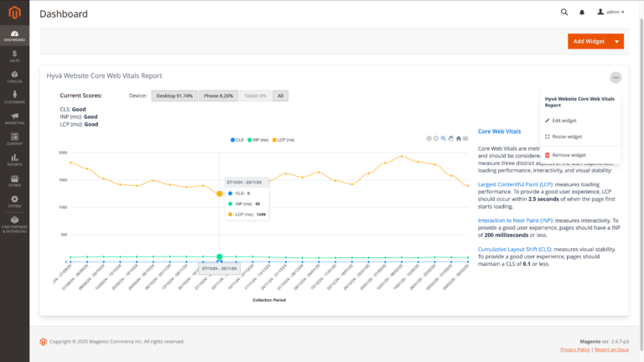This screenshot has width=644, height=362.
Task: Open the Stores sidebar menu
Action: click(x=14, y=181)
